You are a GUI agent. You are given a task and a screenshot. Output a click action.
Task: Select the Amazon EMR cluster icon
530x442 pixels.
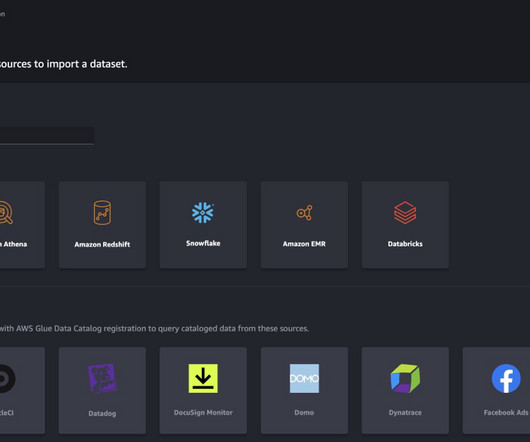tap(304, 213)
